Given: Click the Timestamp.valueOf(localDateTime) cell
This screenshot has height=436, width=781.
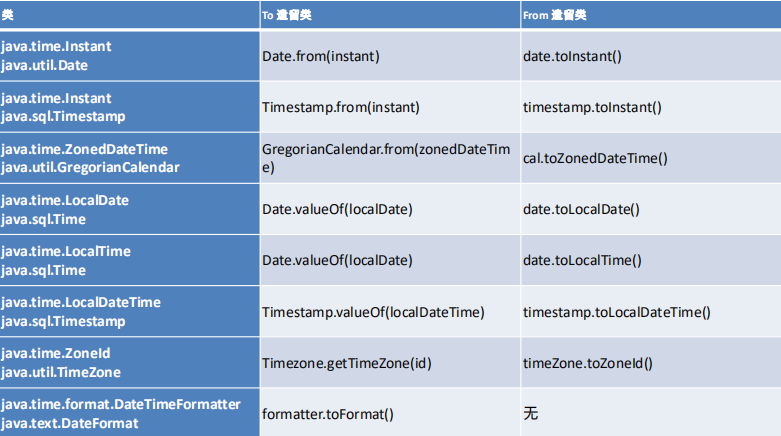Looking at the screenshot, I should [390, 311].
